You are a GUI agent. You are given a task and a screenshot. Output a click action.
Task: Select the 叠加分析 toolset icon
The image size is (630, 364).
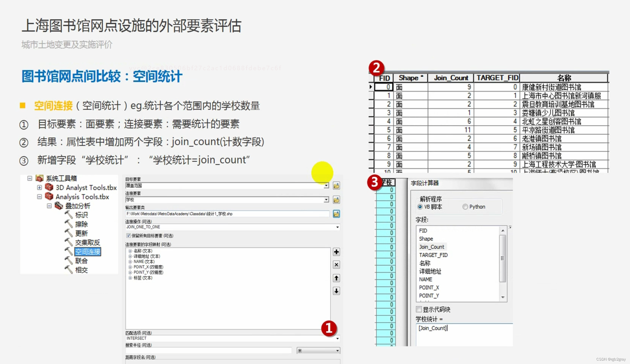[x=59, y=206]
